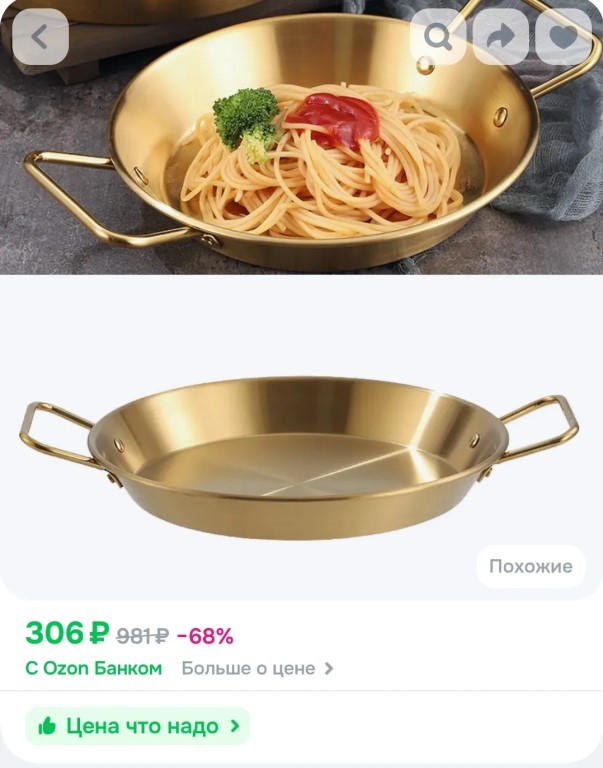Screen dimensions: 603x768
Task: Tap the red ketchup on the spaghetti
Action: click(x=335, y=119)
